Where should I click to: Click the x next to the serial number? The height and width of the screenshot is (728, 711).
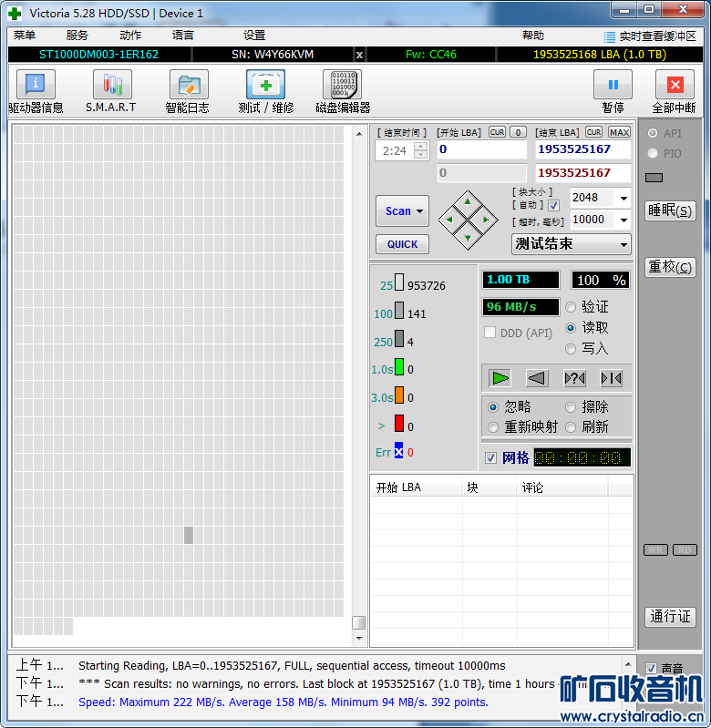tap(359, 55)
